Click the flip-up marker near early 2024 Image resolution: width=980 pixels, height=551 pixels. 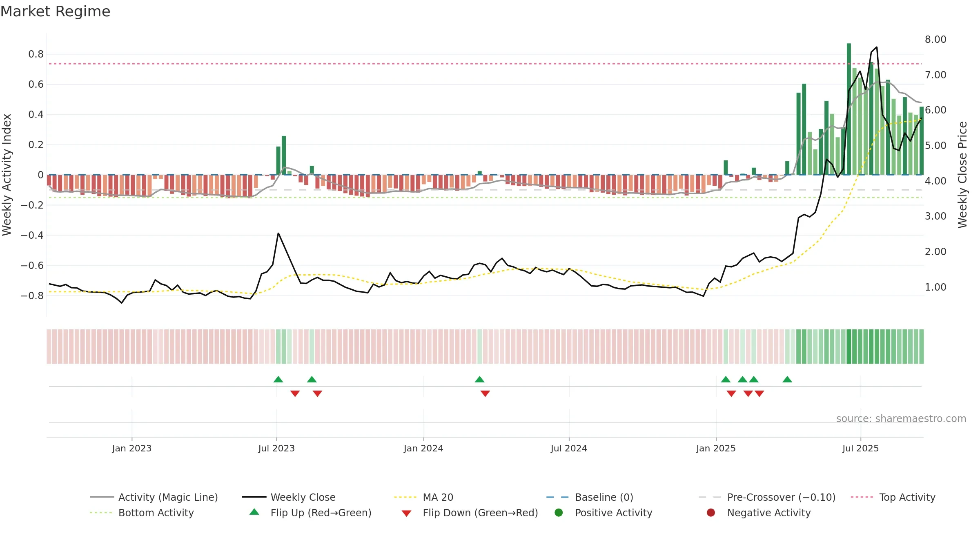click(x=480, y=380)
